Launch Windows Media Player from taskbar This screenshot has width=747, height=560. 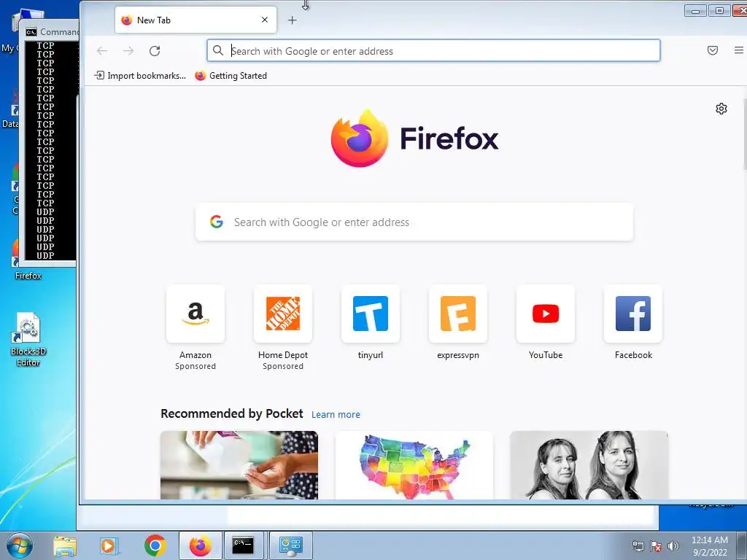[x=109, y=545]
